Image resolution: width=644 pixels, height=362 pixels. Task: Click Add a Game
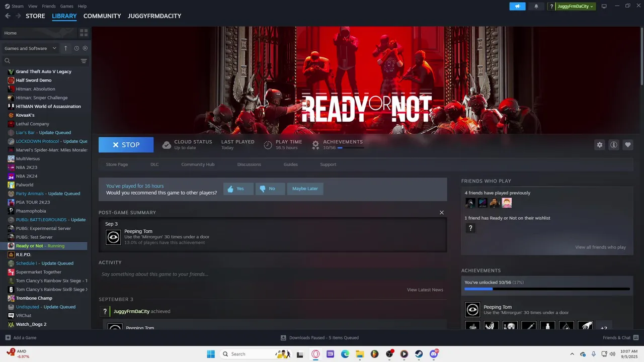click(21, 338)
